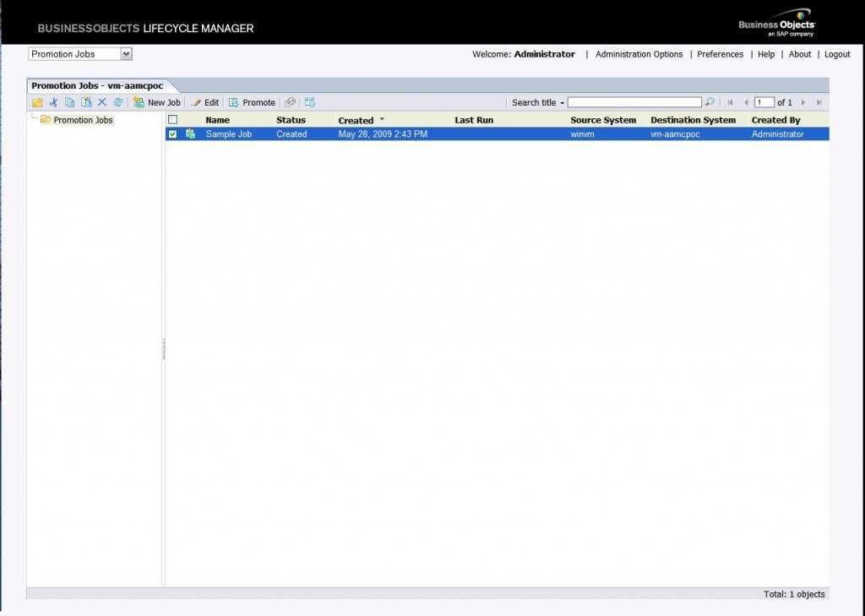
Task: Sort by the Source System column header
Action: (603, 120)
